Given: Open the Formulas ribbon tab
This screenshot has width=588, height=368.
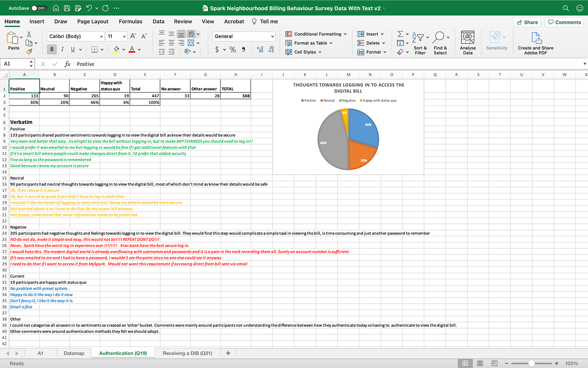Looking at the screenshot, I should pyautogui.click(x=131, y=21).
